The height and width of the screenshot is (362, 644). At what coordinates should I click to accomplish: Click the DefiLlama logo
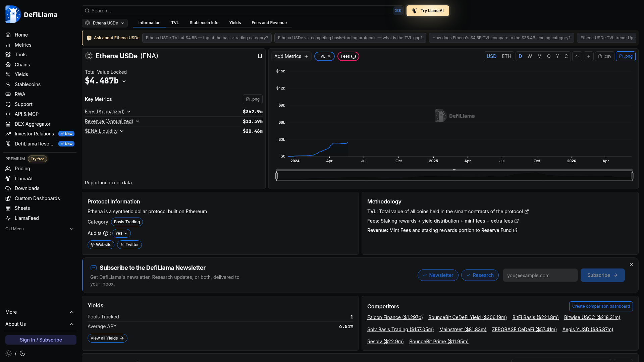pyautogui.click(x=32, y=14)
